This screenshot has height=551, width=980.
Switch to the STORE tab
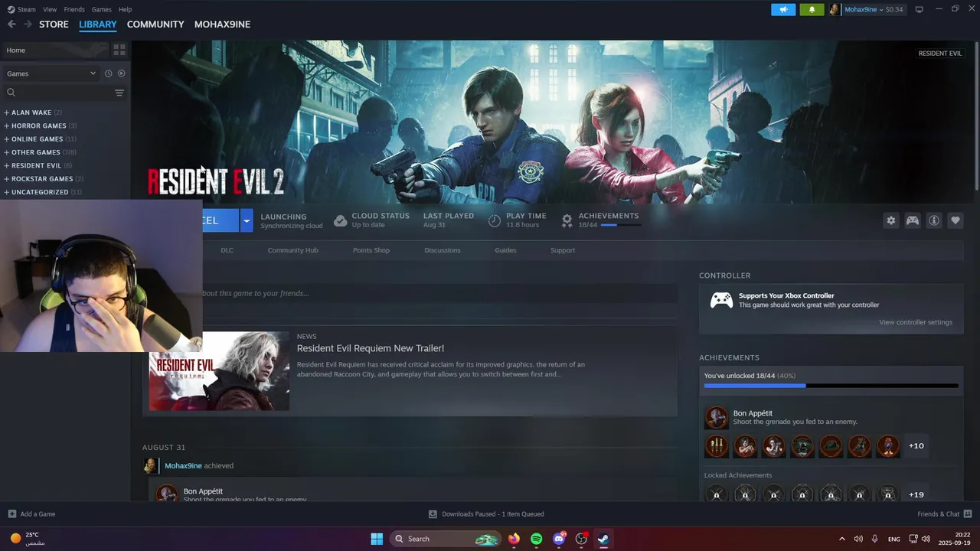[54, 24]
